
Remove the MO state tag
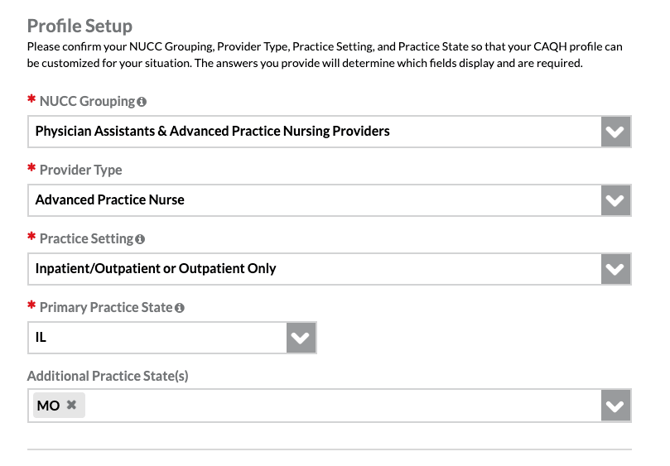tap(71, 405)
